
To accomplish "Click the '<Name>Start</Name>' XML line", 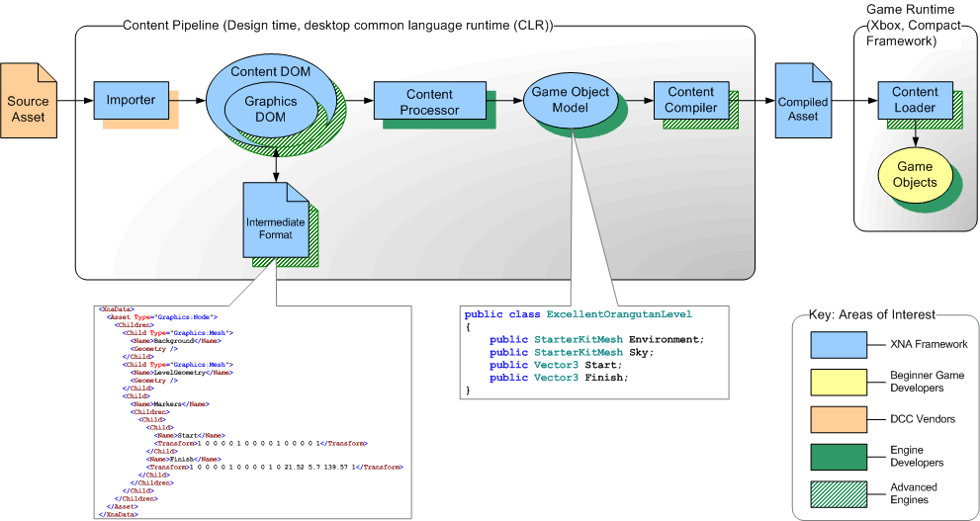I will 190,435.
